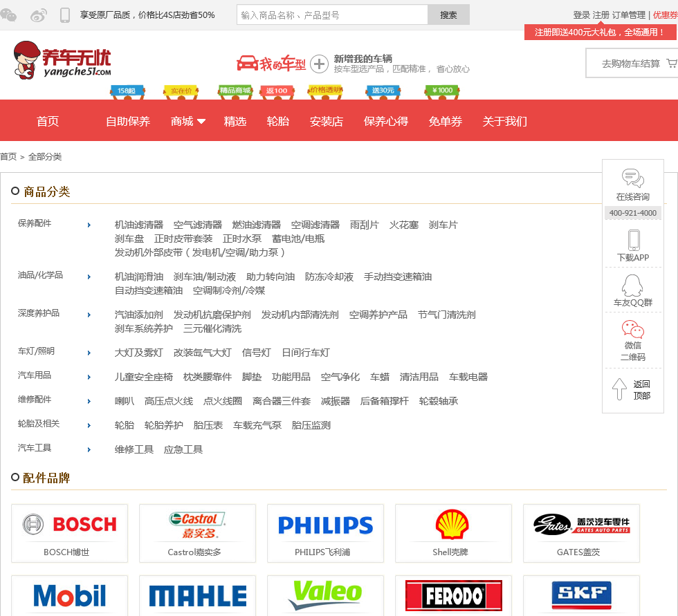Screen dimensions: 678x616
Task: Click the 158起 promo badge
Action: tap(127, 91)
